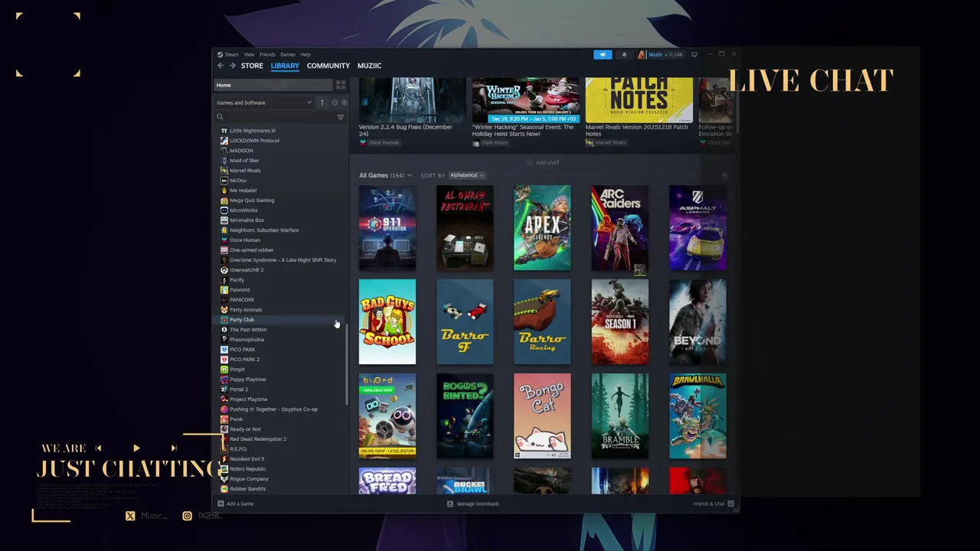Open the Apex Legends game cover

(x=542, y=228)
